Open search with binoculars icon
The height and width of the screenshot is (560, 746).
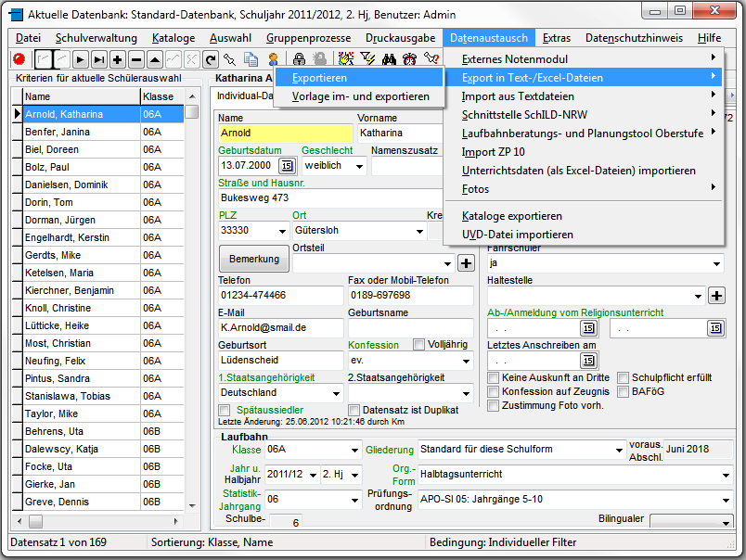pos(389,59)
